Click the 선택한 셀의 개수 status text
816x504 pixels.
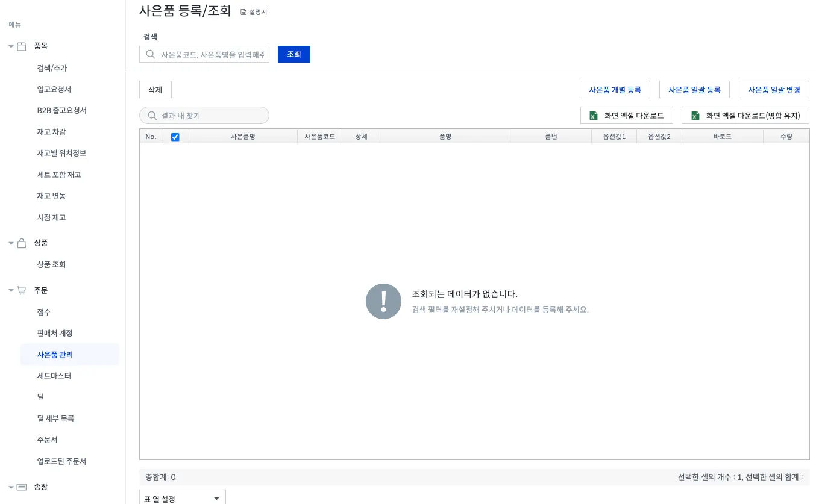tap(741, 478)
